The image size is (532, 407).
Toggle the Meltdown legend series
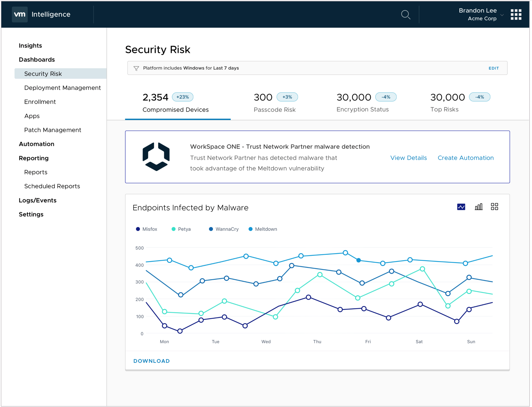click(x=263, y=229)
